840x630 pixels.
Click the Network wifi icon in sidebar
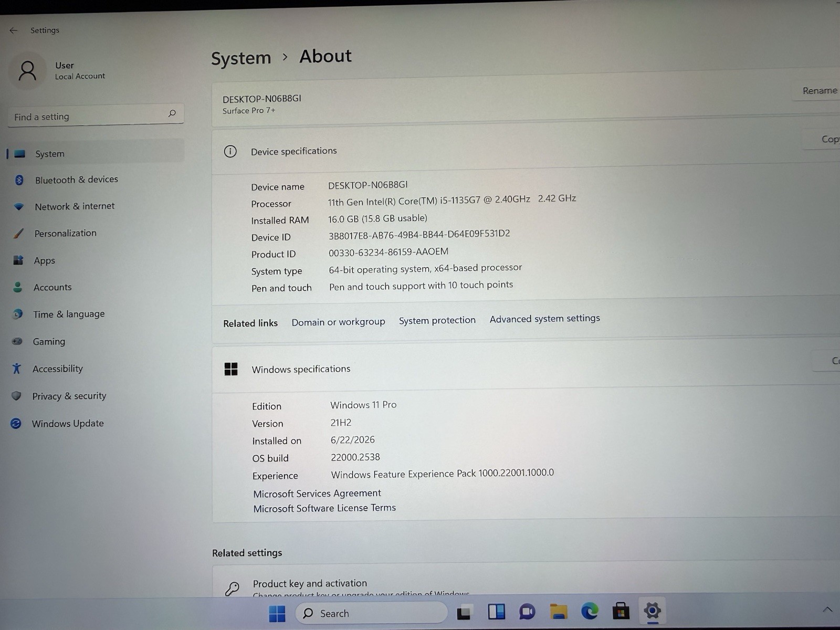(x=19, y=207)
